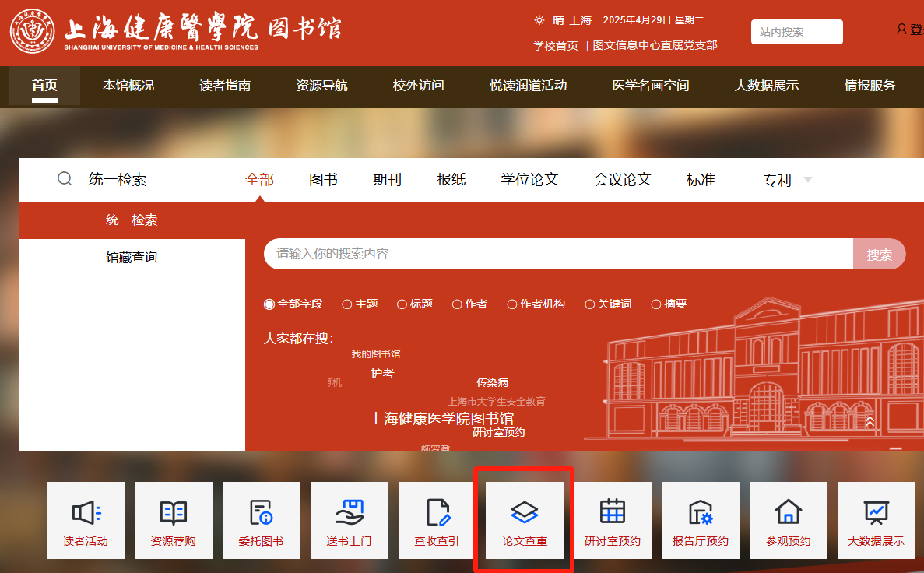Click the 参观预约 house icon
The height and width of the screenshot is (573, 924).
tap(789, 512)
